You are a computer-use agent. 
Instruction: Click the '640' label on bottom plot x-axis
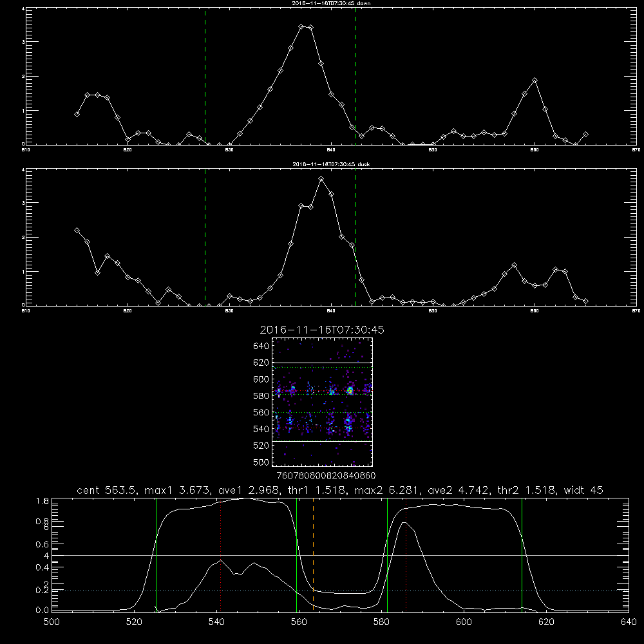pos(629,622)
